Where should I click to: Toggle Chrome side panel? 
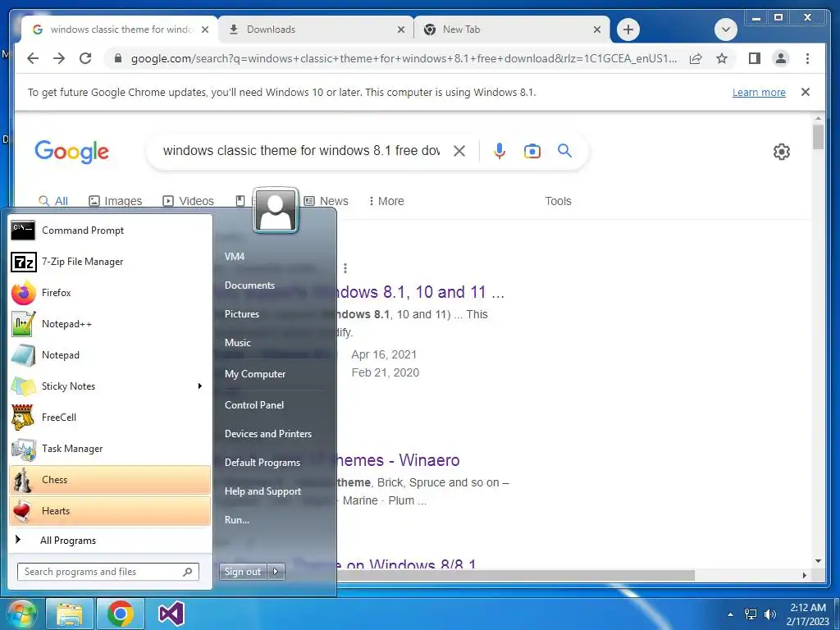[x=755, y=58]
